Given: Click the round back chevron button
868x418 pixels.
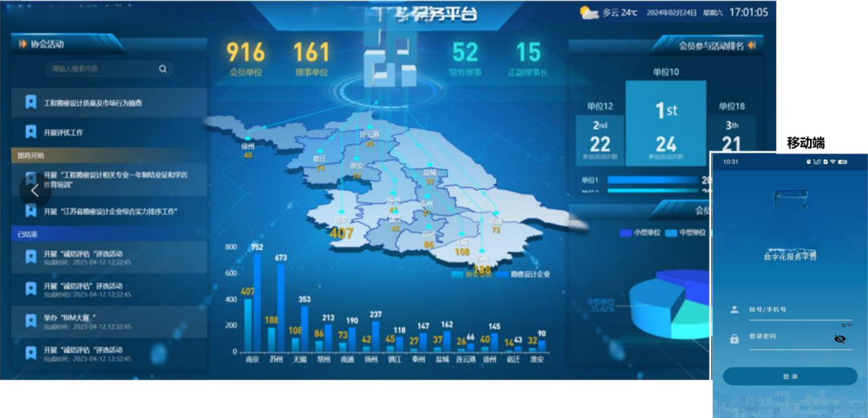Looking at the screenshot, I should 35,191.
